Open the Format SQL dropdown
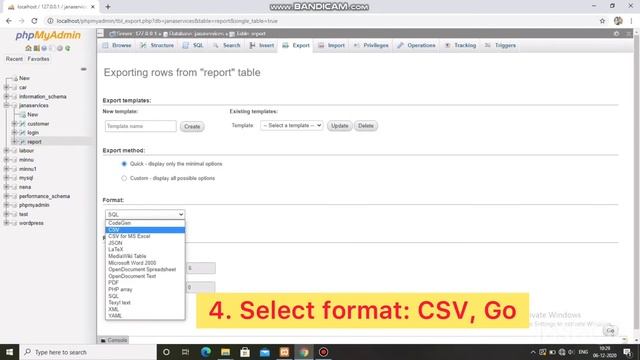 point(145,214)
